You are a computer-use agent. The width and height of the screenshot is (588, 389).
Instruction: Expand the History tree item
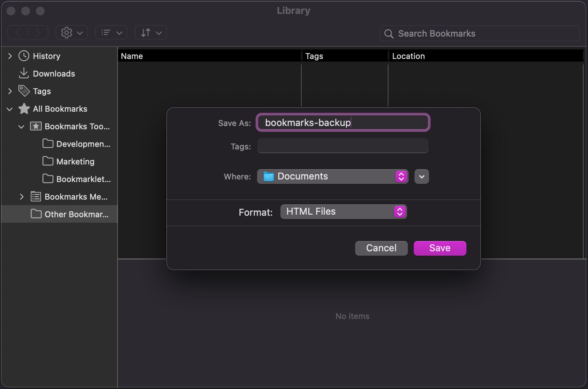[x=10, y=56]
